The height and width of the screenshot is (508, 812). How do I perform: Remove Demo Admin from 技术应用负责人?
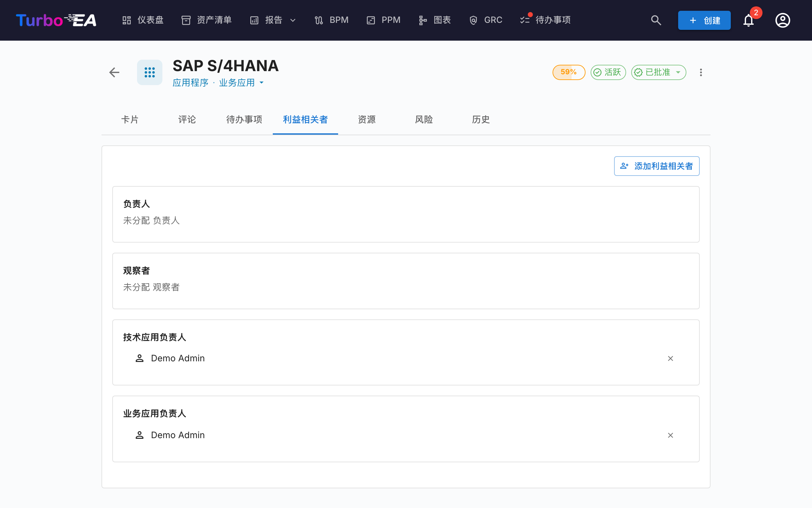click(671, 358)
